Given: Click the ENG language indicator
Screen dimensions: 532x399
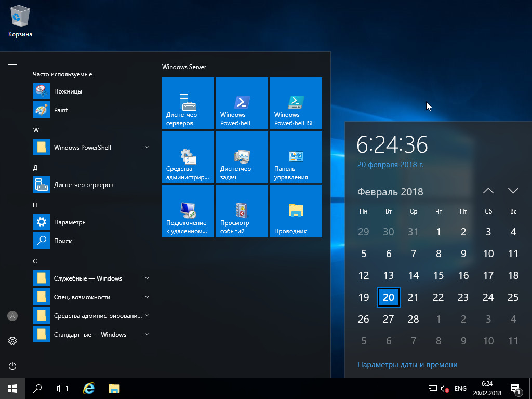Looking at the screenshot, I should point(460,389).
